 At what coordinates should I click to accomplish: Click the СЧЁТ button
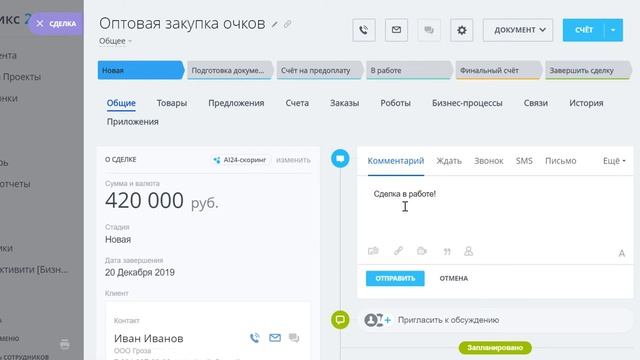[583, 30]
